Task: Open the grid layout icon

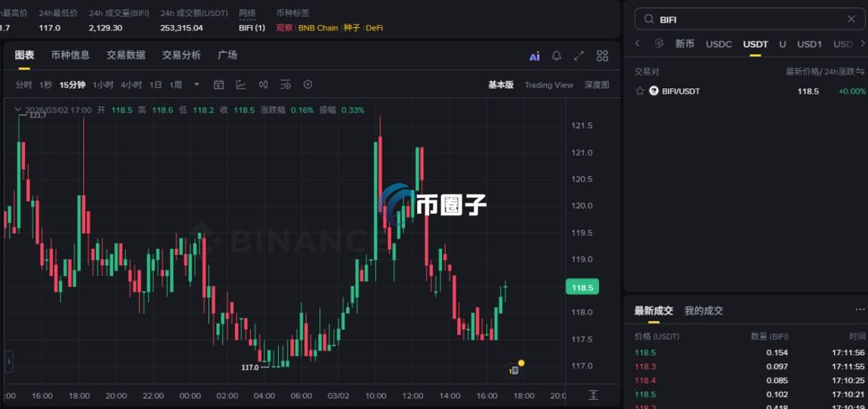Action: (602, 55)
